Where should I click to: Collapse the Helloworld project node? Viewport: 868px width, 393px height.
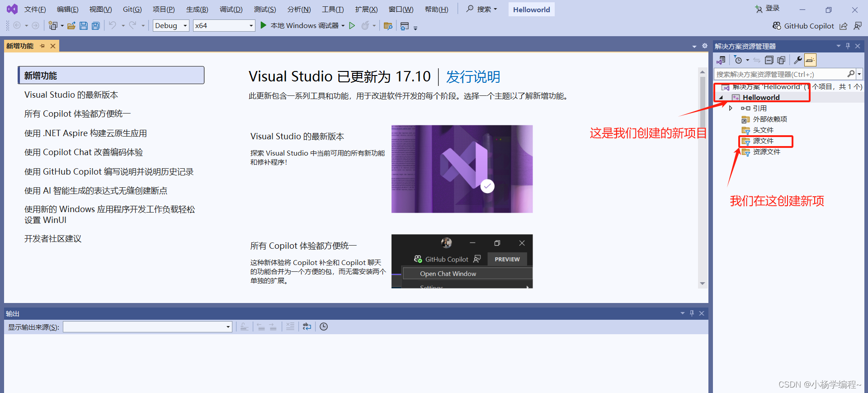(722, 98)
